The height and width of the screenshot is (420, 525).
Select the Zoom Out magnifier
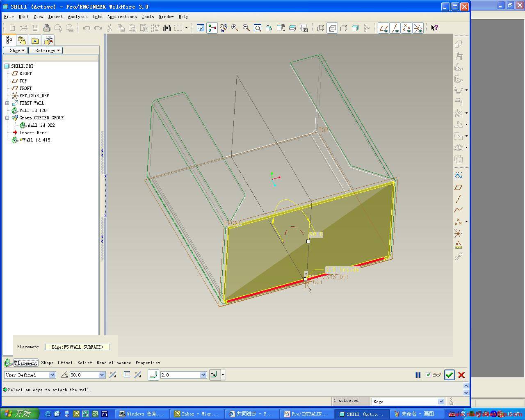(x=247, y=28)
